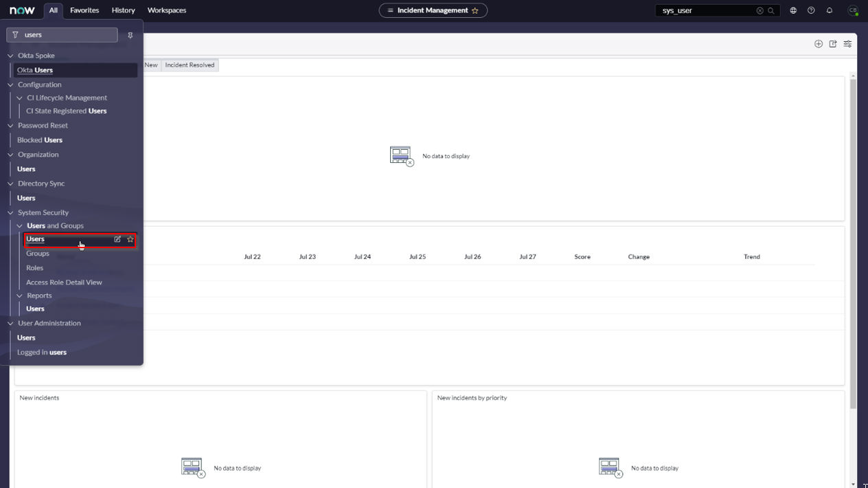The height and width of the screenshot is (488, 868).
Task: Clear the sys_user global search text
Action: click(x=759, y=10)
